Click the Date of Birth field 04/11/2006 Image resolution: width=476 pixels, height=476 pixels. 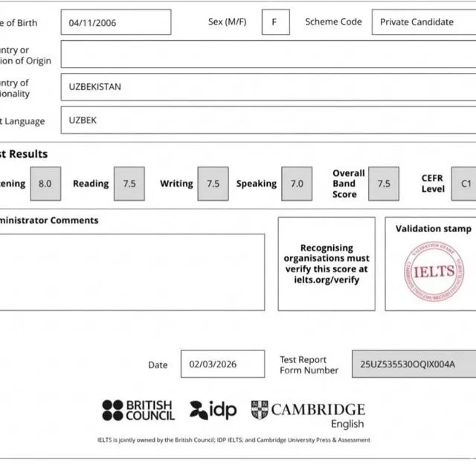[x=116, y=22]
